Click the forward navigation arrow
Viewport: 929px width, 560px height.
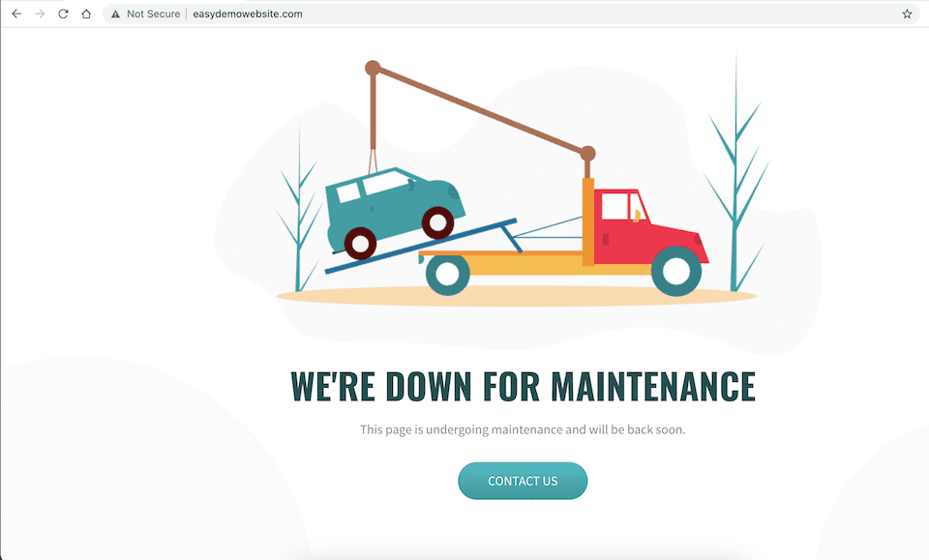41,14
